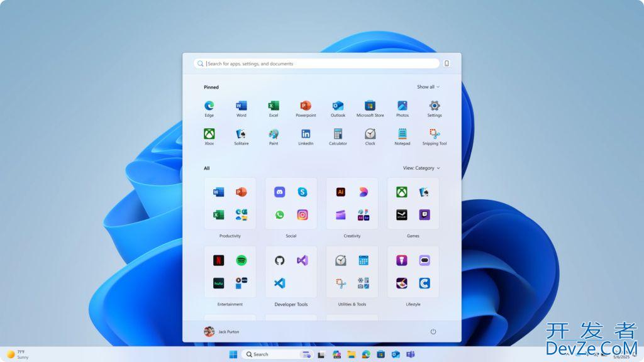Launch the Calculator app
Image resolution: width=644 pixels, height=362 pixels.
(x=338, y=134)
